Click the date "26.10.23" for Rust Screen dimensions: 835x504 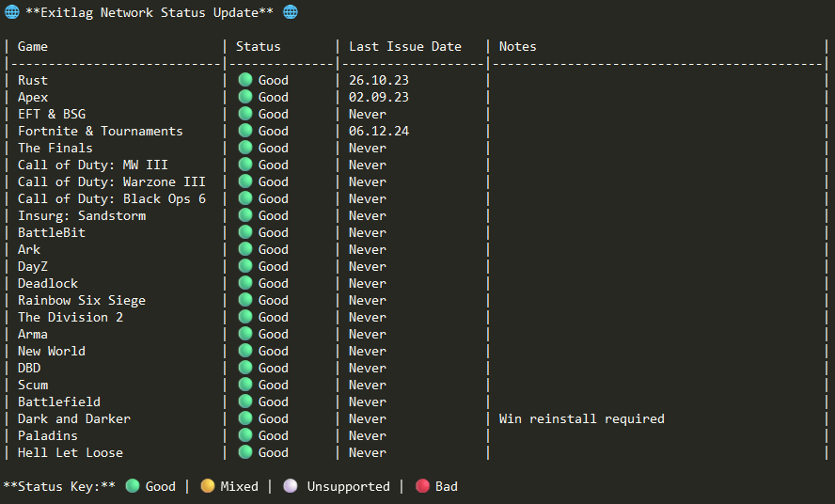[379, 81]
